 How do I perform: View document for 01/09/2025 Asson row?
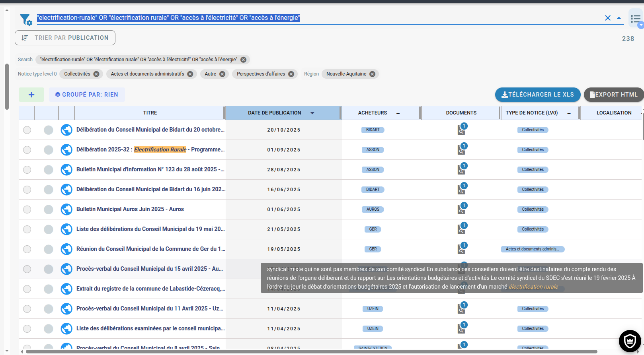(462, 149)
